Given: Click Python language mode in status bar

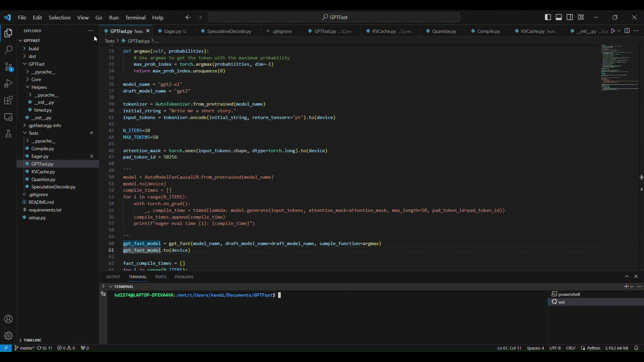Looking at the screenshot, I should pyautogui.click(x=593, y=348).
